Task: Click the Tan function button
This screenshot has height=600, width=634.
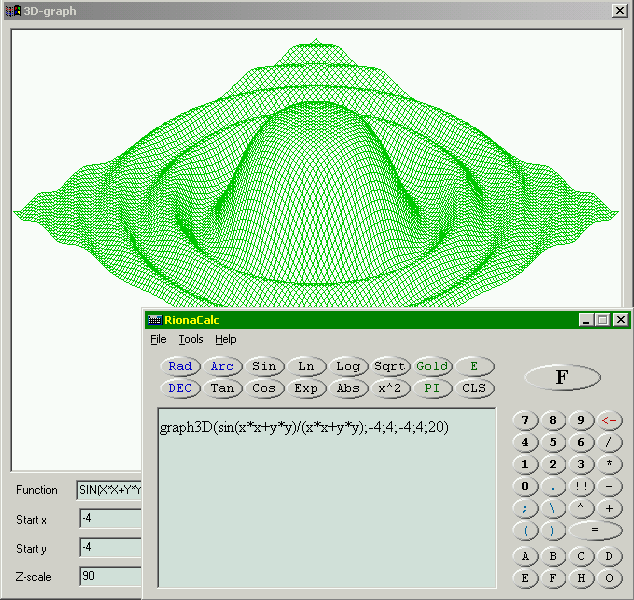Action: click(222, 389)
